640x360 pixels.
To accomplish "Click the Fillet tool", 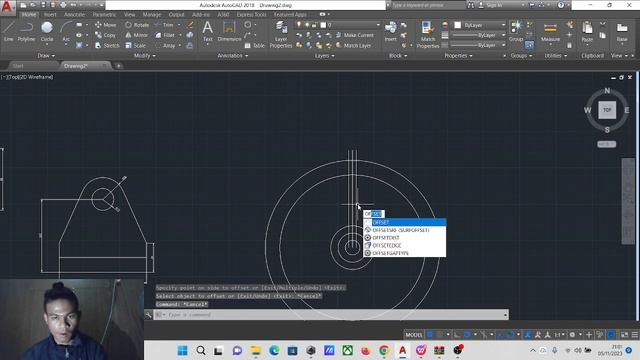I will pos(165,35).
